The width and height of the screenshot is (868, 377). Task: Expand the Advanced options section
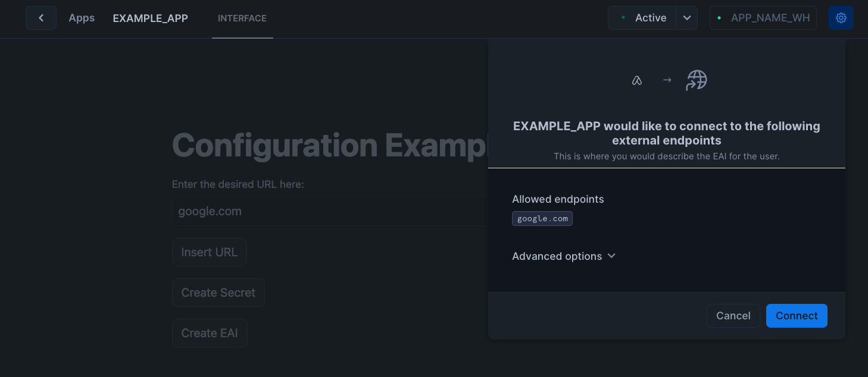557,256
